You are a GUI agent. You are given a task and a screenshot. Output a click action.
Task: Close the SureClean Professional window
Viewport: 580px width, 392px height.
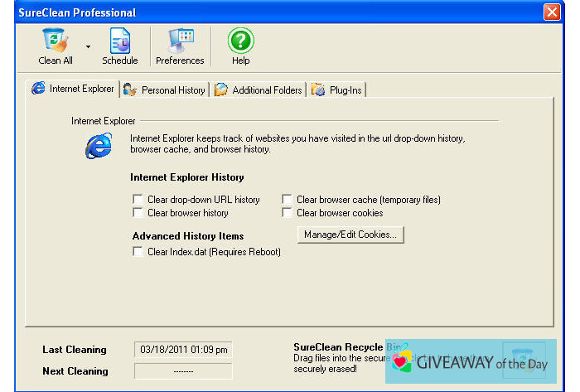(551, 12)
